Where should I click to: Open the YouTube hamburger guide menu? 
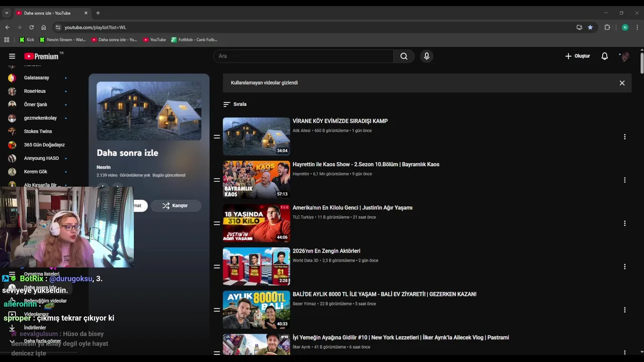pyautogui.click(x=12, y=56)
